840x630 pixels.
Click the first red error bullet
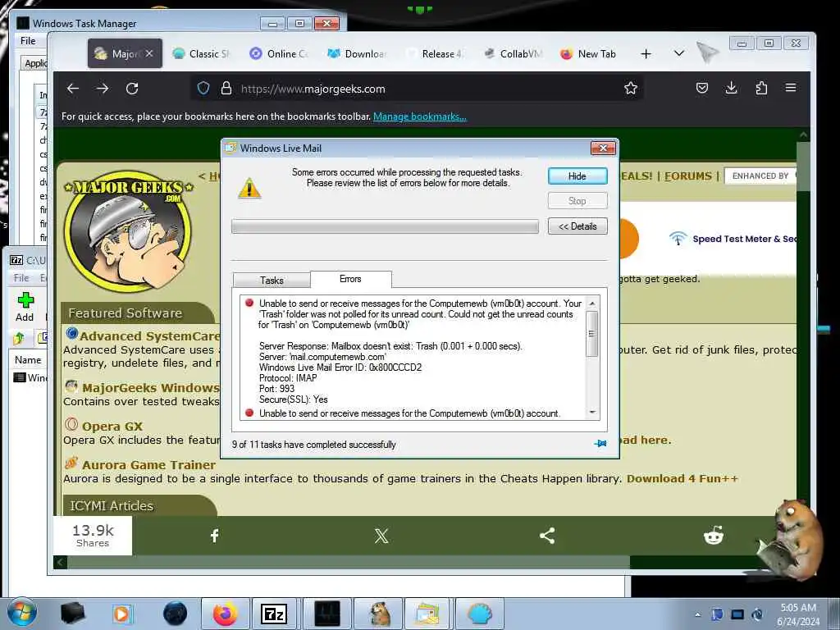coord(249,303)
